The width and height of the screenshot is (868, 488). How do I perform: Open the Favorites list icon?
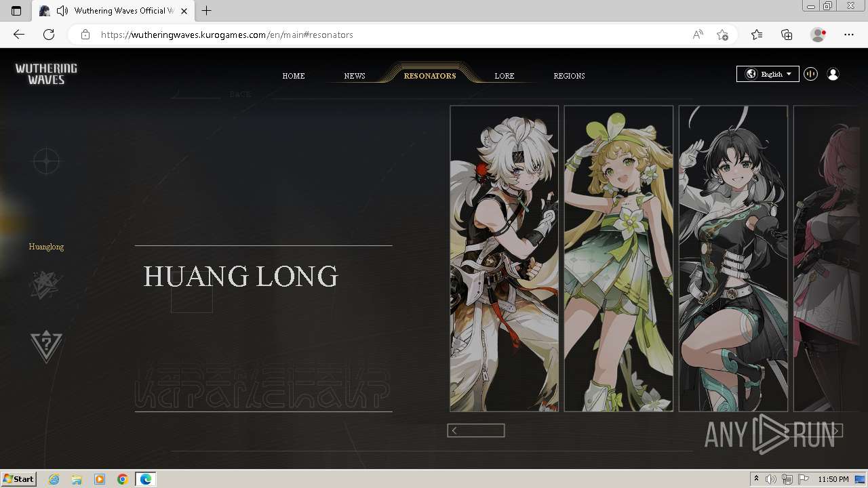(x=757, y=35)
